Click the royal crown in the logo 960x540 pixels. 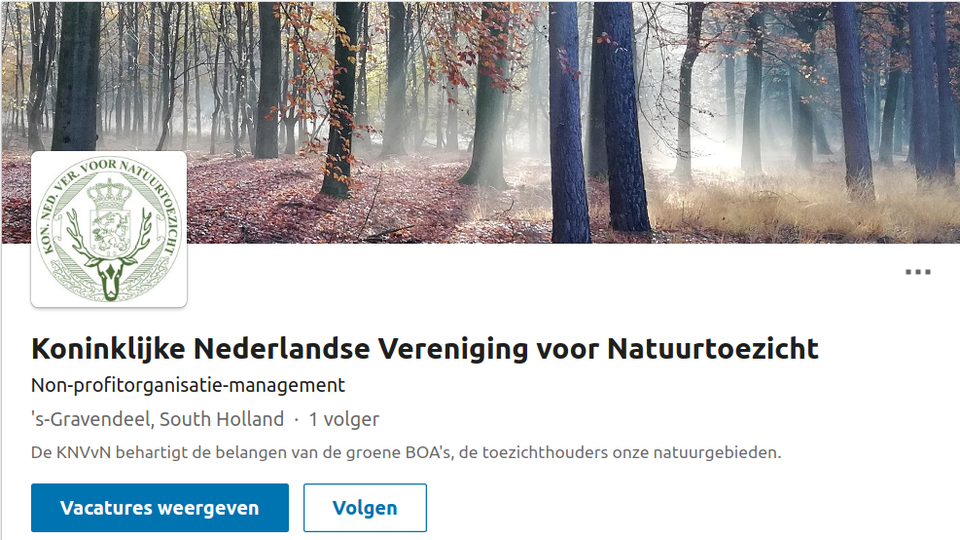[x=110, y=193]
